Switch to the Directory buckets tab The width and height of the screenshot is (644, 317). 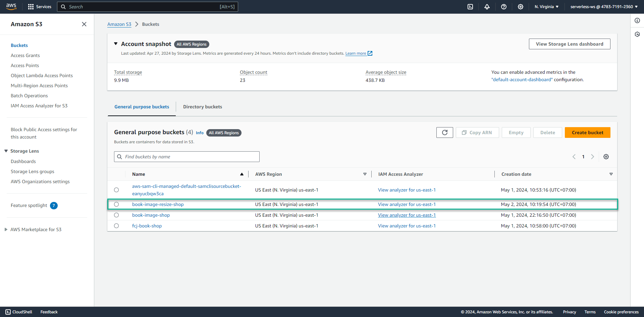tap(203, 107)
